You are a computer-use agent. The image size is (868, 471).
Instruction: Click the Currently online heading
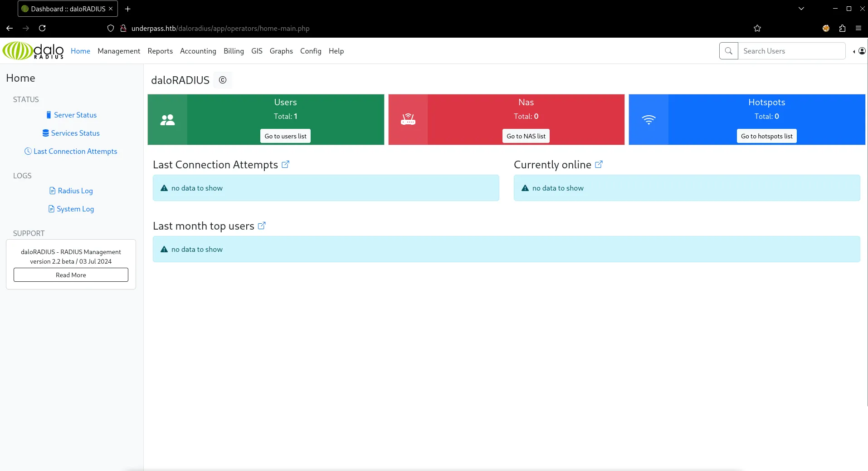point(552,164)
